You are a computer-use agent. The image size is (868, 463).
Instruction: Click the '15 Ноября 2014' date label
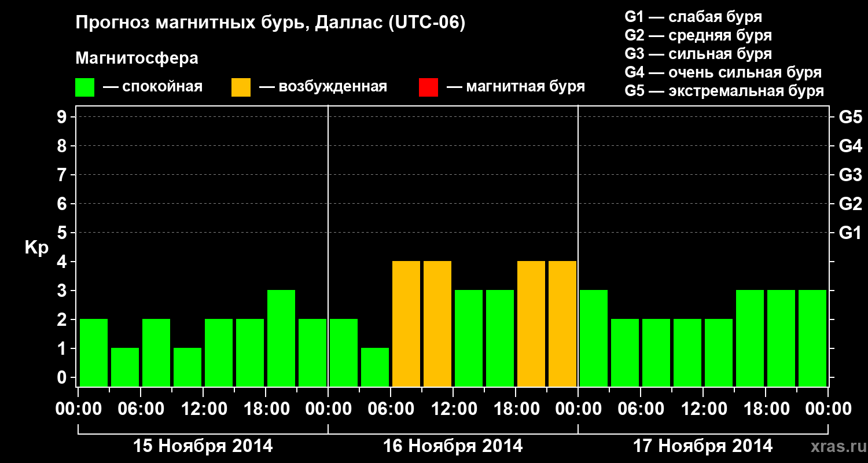click(203, 446)
